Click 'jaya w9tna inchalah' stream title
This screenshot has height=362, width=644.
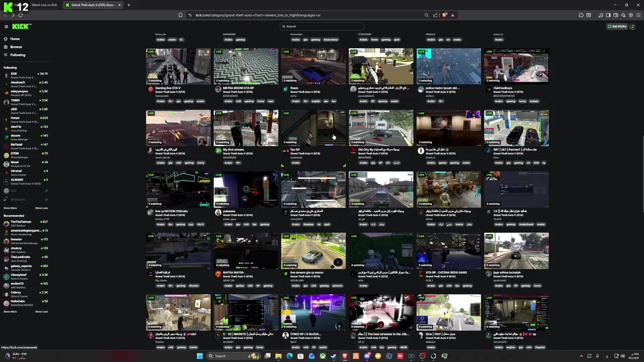click(x=507, y=273)
